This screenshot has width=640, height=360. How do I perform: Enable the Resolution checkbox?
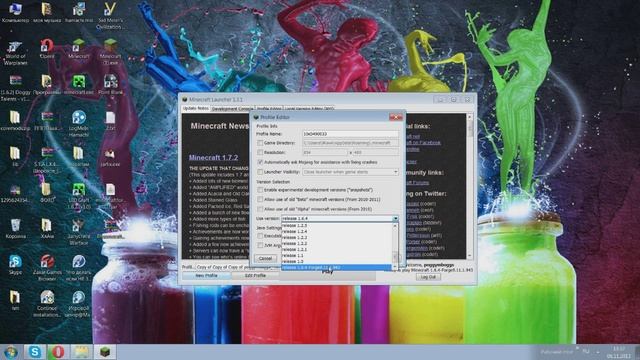260,152
